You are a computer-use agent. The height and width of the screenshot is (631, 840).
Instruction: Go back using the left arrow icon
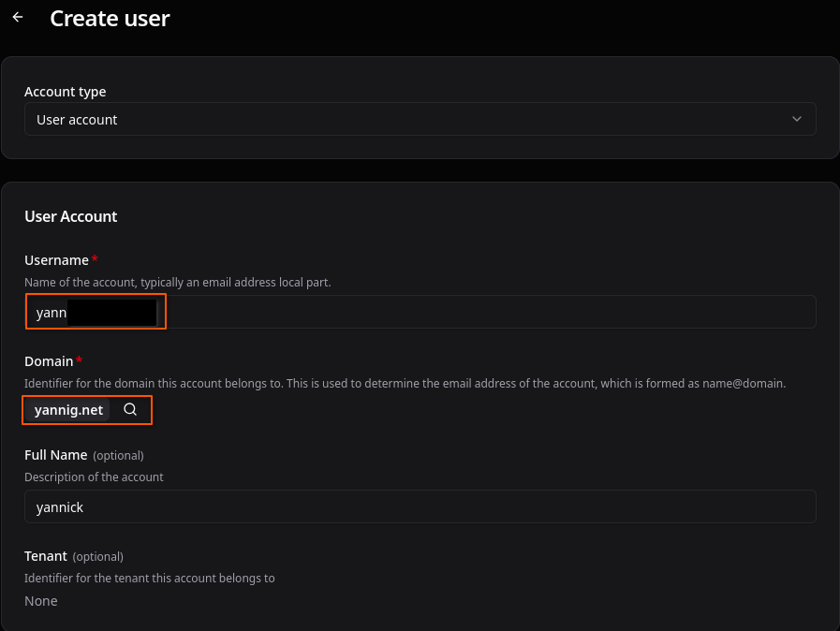point(18,18)
